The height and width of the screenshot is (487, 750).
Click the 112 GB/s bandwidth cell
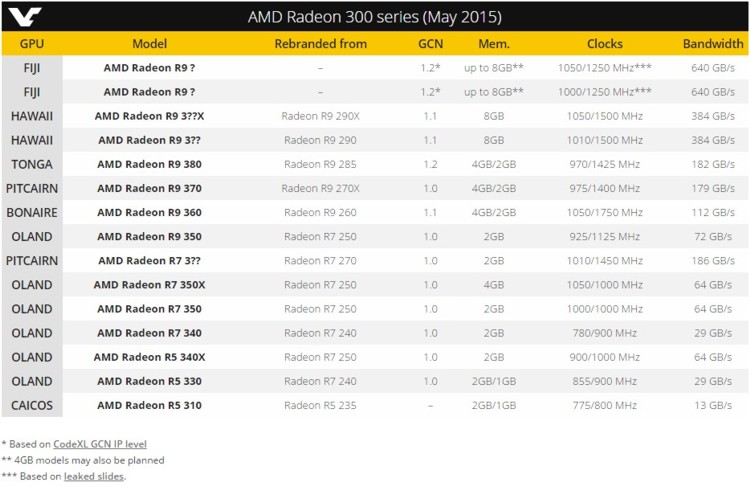click(x=713, y=212)
